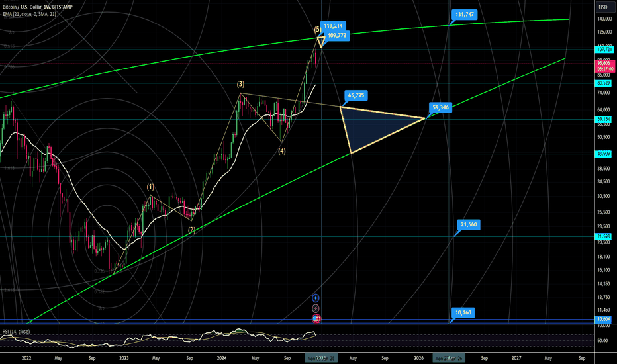Click the 59,154 cyan price axis tag
This screenshot has width=617, height=364.
[x=603, y=119]
